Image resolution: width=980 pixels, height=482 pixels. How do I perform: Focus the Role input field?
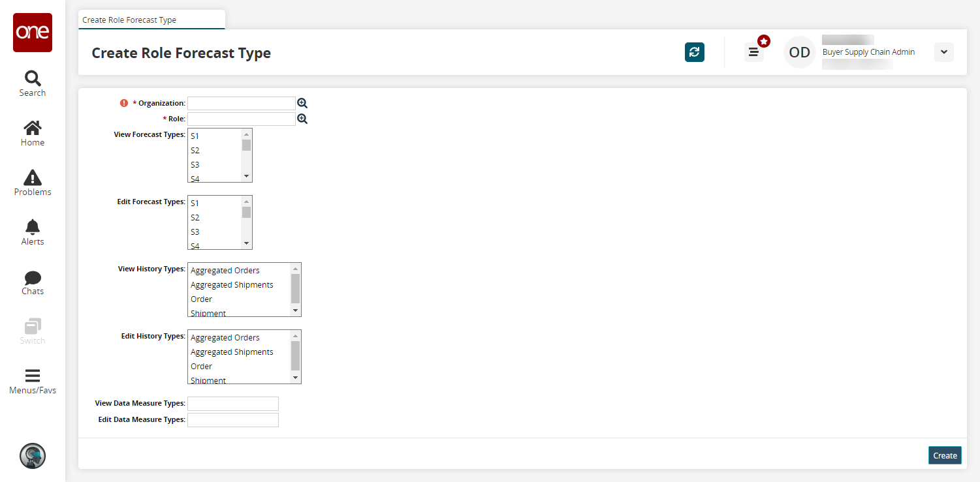tap(242, 119)
